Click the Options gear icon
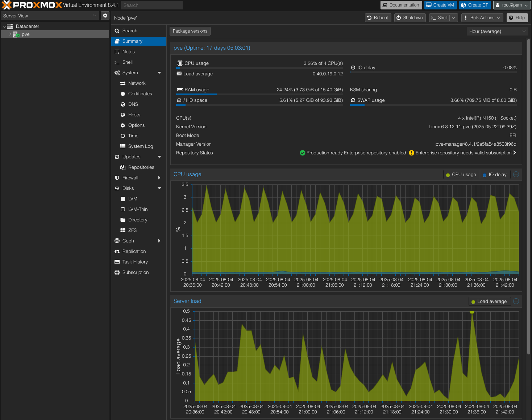The width and height of the screenshot is (532, 420). click(123, 125)
